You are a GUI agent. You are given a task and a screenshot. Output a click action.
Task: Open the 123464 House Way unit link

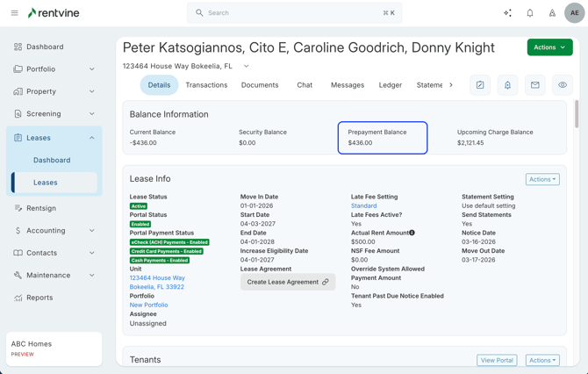[157, 277]
